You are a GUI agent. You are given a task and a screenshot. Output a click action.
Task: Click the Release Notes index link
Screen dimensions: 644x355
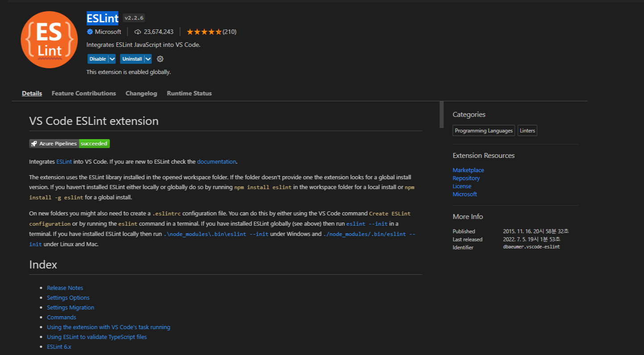(x=65, y=288)
